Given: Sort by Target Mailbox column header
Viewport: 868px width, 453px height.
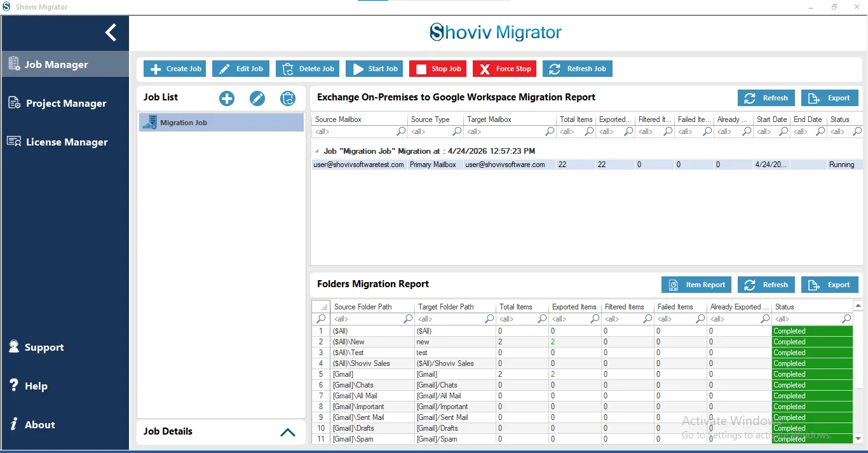Looking at the screenshot, I should [510, 119].
